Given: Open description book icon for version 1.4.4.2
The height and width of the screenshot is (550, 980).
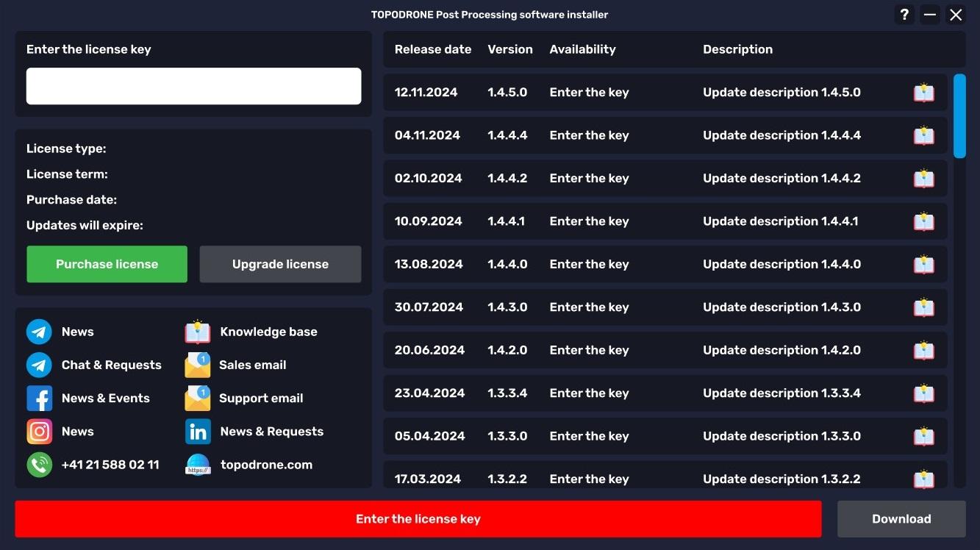Looking at the screenshot, I should click(923, 179).
